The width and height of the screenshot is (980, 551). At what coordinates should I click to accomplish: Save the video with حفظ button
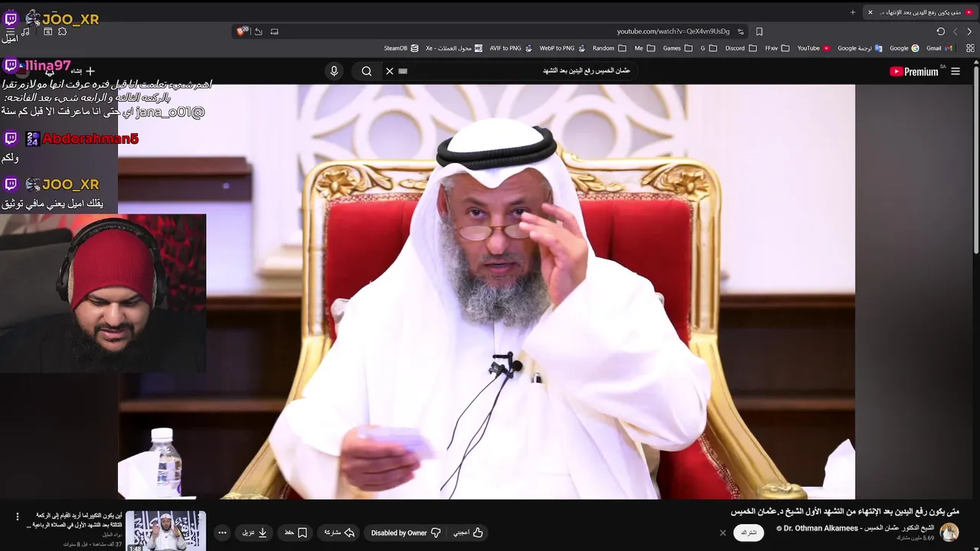(x=296, y=533)
